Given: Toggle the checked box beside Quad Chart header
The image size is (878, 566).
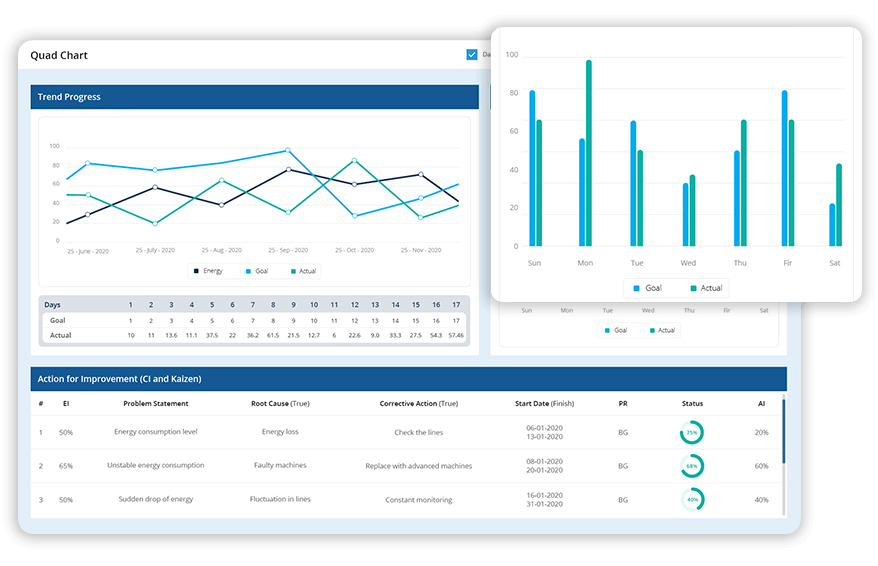Looking at the screenshot, I should pos(472,55).
